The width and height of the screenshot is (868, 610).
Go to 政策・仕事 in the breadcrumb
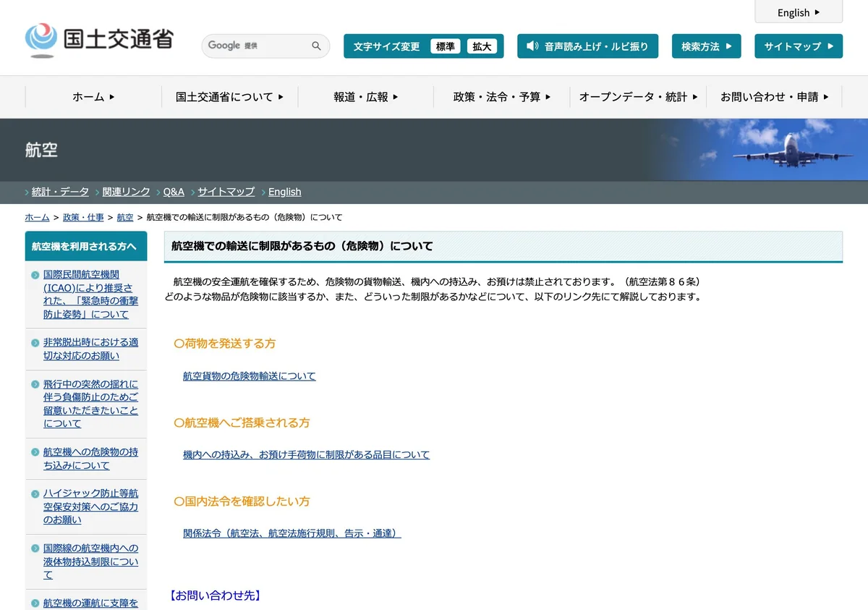[83, 217]
